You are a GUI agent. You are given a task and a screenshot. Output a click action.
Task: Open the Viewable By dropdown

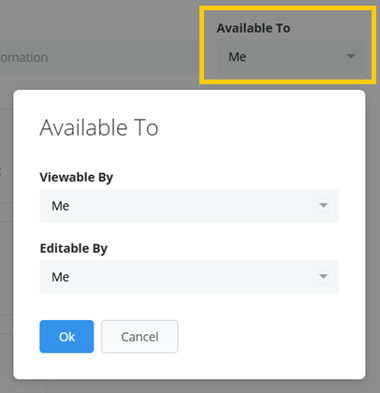[x=189, y=206]
